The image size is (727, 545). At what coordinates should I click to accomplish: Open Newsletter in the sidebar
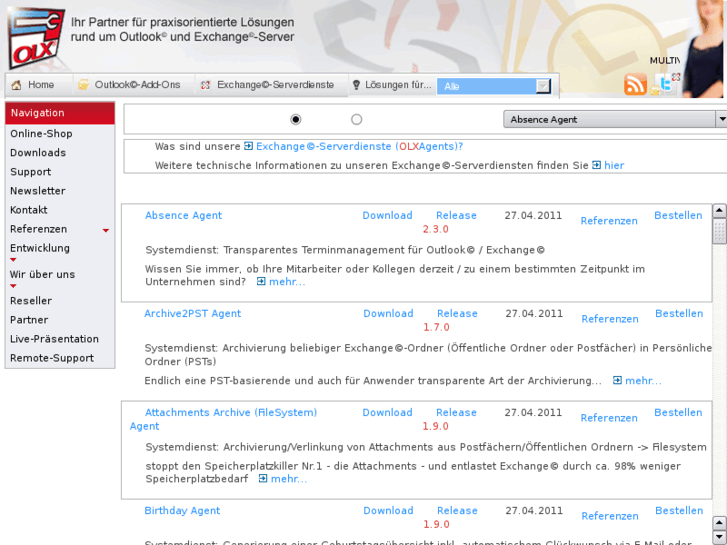coord(38,191)
